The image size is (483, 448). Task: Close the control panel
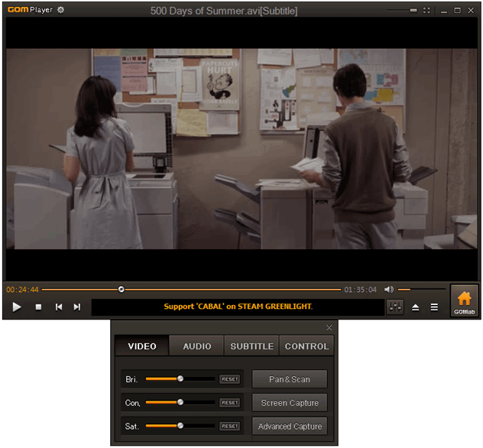[329, 327]
